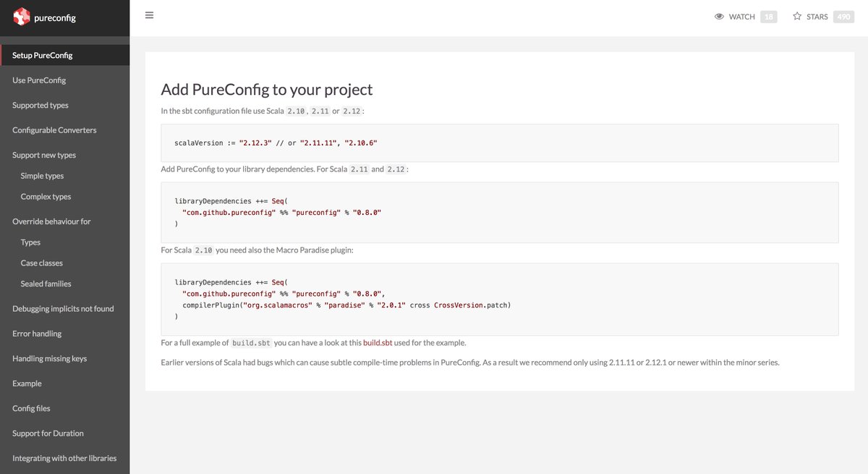The height and width of the screenshot is (474, 868).
Task: Click the eye WATCH icon
Action: point(720,17)
